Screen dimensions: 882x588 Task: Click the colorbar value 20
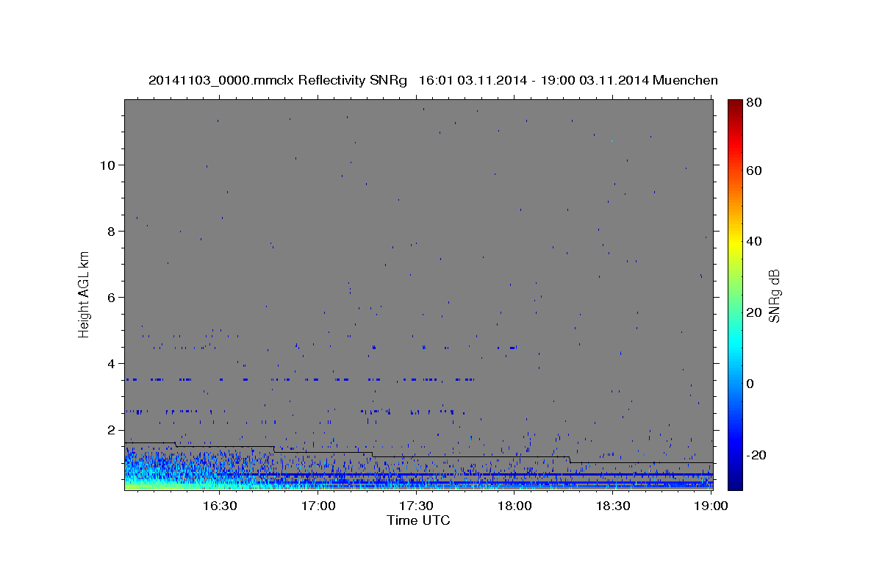pyautogui.click(x=754, y=312)
